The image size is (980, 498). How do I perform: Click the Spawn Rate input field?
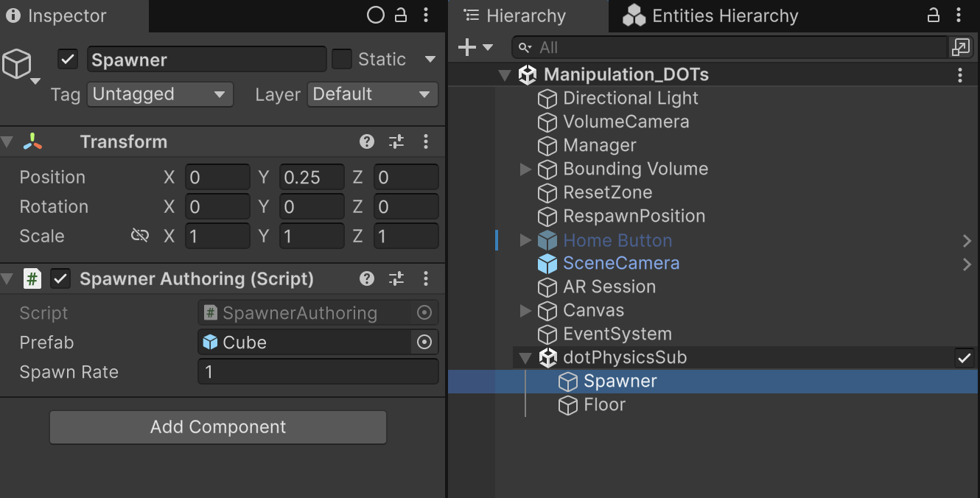pos(318,372)
